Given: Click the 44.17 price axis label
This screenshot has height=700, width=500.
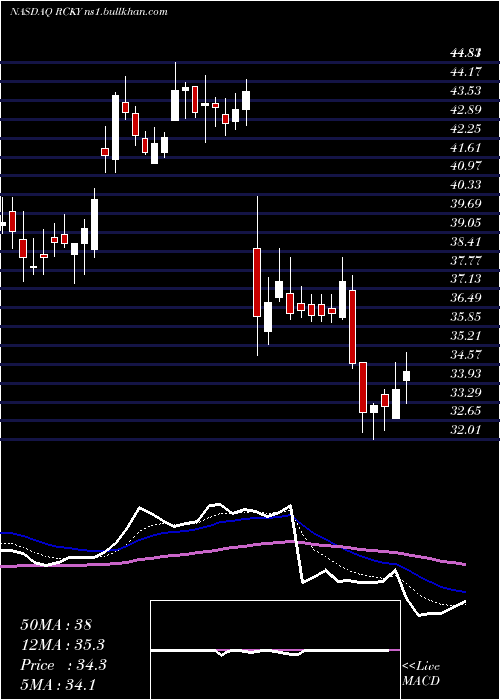Looking at the screenshot, I should pos(466,71).
